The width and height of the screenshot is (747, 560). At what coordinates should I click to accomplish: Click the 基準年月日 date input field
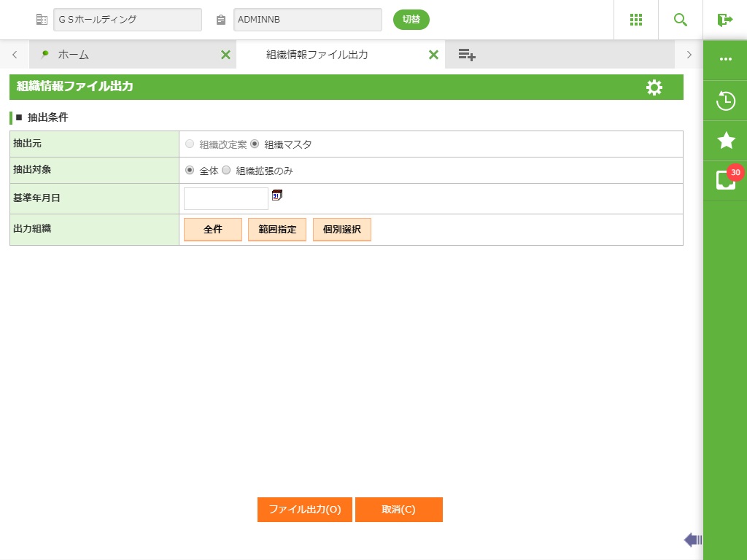click(226, 198)
